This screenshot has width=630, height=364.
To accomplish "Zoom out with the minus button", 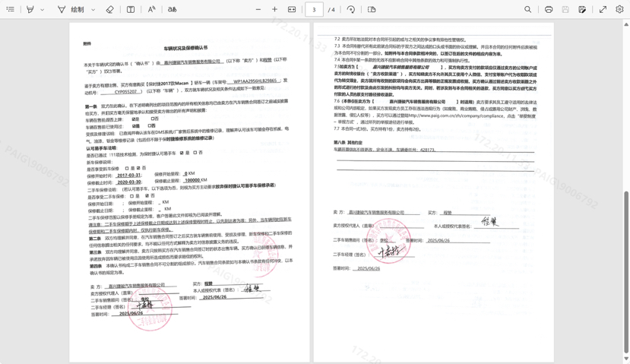I will click(258, 10).
